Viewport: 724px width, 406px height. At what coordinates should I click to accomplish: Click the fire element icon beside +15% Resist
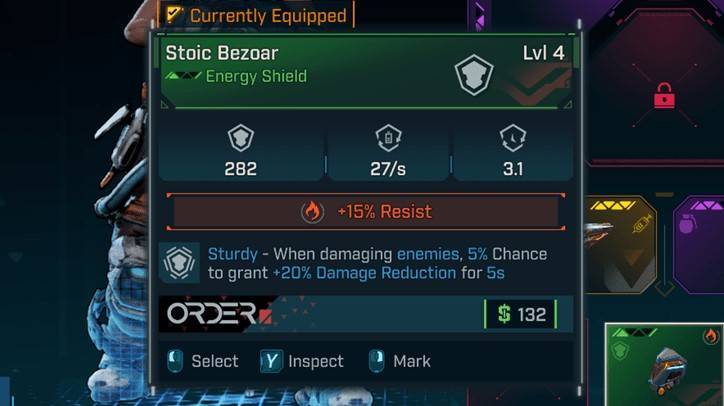coord(312,212)
